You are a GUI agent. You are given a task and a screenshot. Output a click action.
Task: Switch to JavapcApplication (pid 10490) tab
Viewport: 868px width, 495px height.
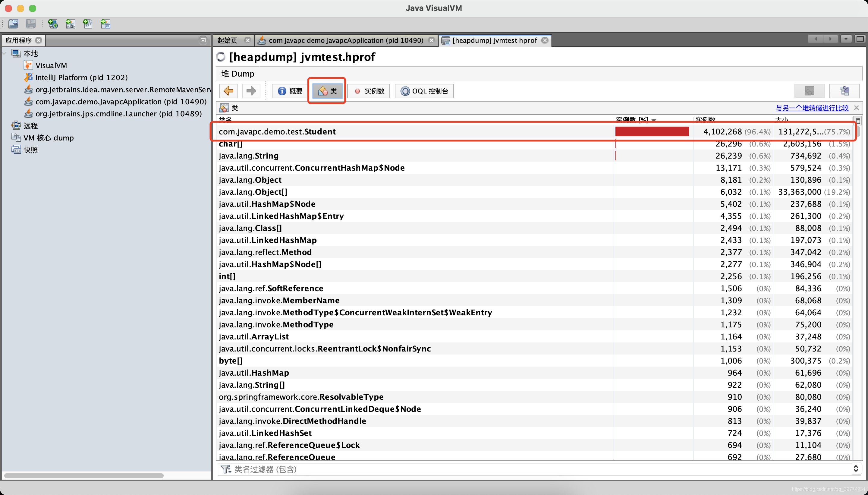(345, 40)
